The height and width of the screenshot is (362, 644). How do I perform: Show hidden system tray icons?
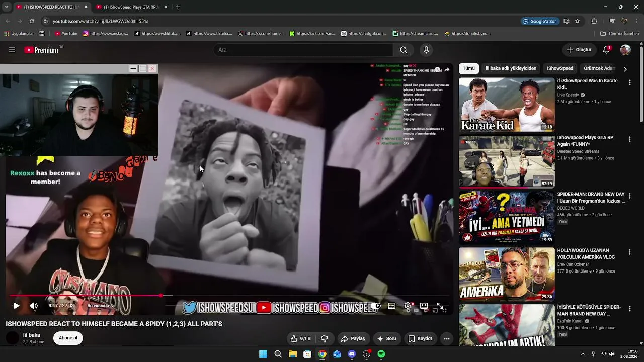click(583, 354)
